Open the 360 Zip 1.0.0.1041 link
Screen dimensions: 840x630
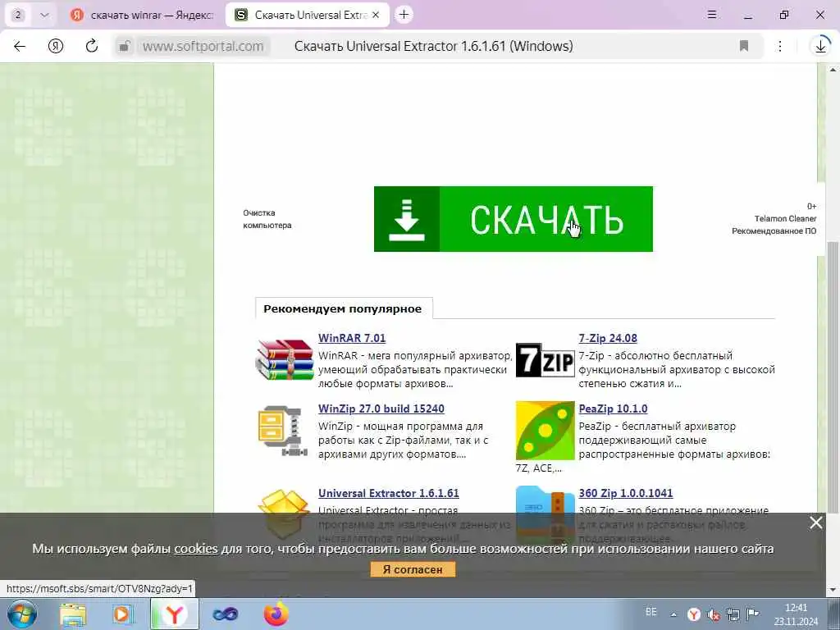626,493
